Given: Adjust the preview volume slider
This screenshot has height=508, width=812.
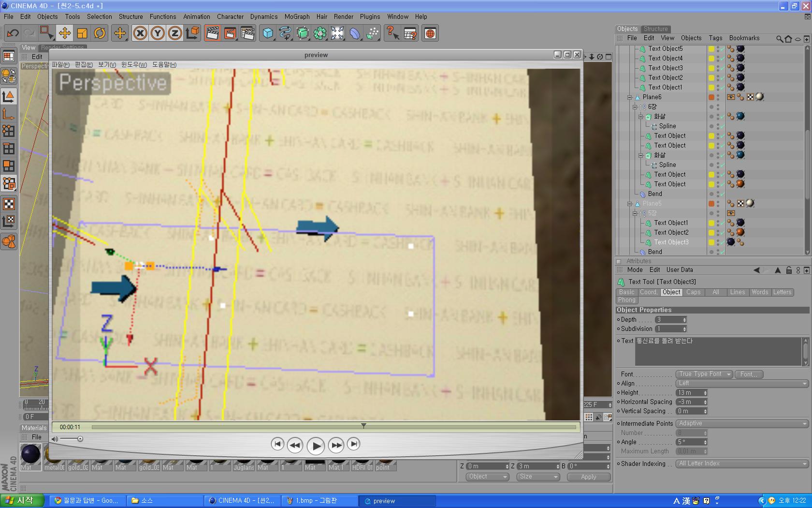Looking at the screenshot, I should [x=71, y=439].
